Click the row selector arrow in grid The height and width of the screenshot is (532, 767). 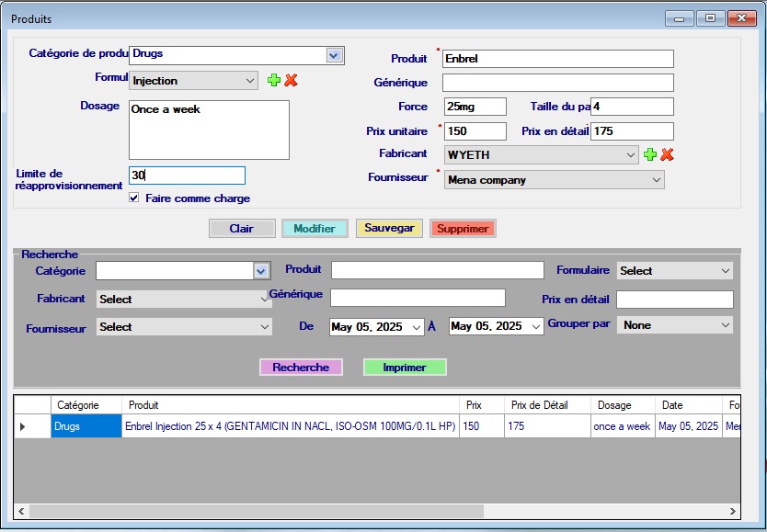[23, 426]
